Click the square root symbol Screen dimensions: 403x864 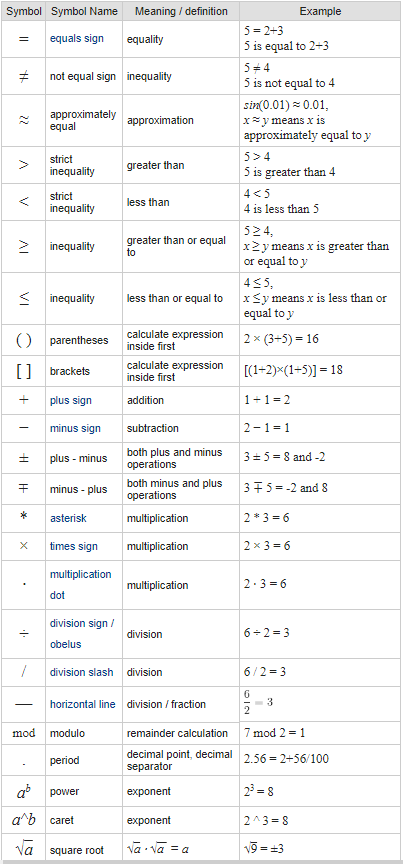click(24, 849)
